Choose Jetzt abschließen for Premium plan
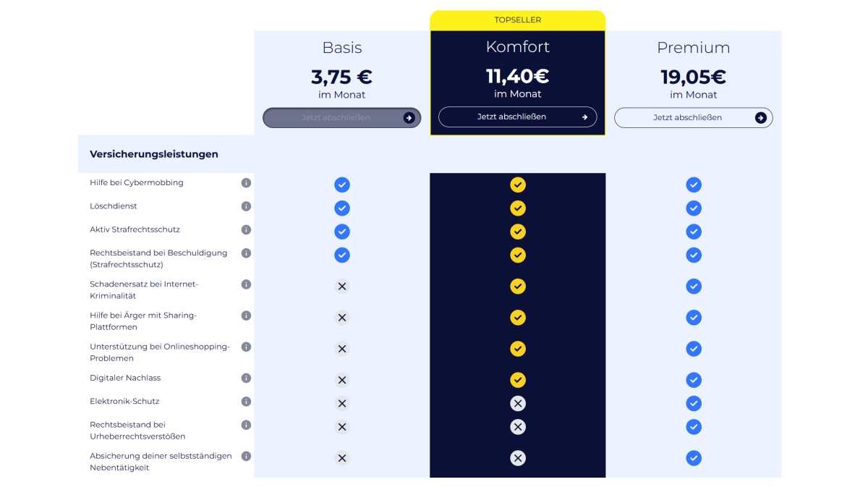The width and height of the screenshot is (868, 495). pos(693,117)
